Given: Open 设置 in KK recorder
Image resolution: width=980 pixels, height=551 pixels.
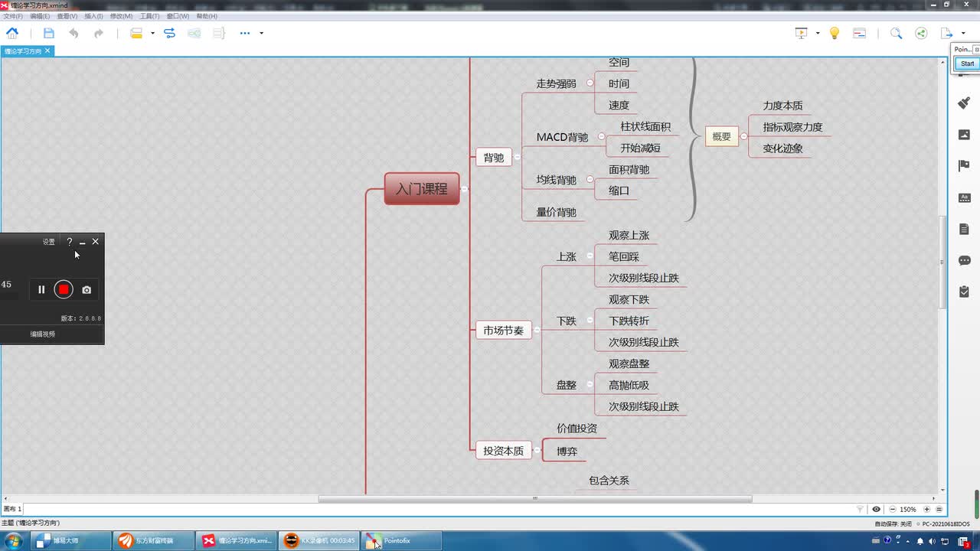Looking at the screenshot, I should (x=48, y=242).
